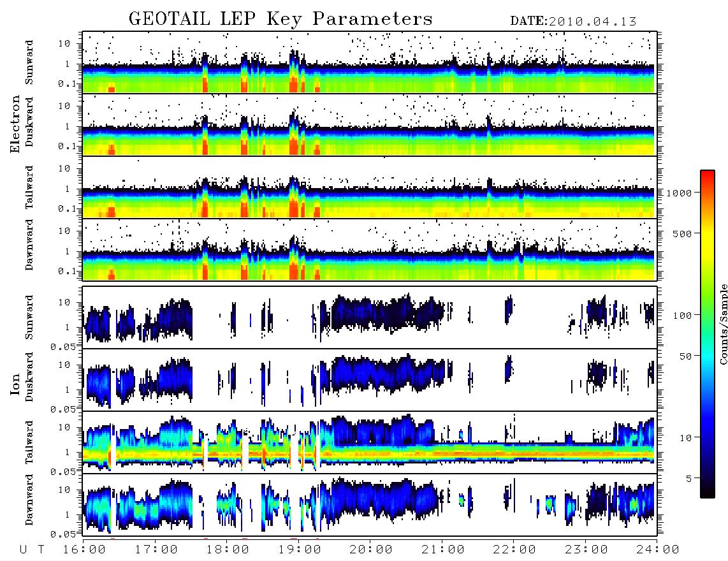
Task: Click the Counts/Sample colorbar title
Action: 723,324
